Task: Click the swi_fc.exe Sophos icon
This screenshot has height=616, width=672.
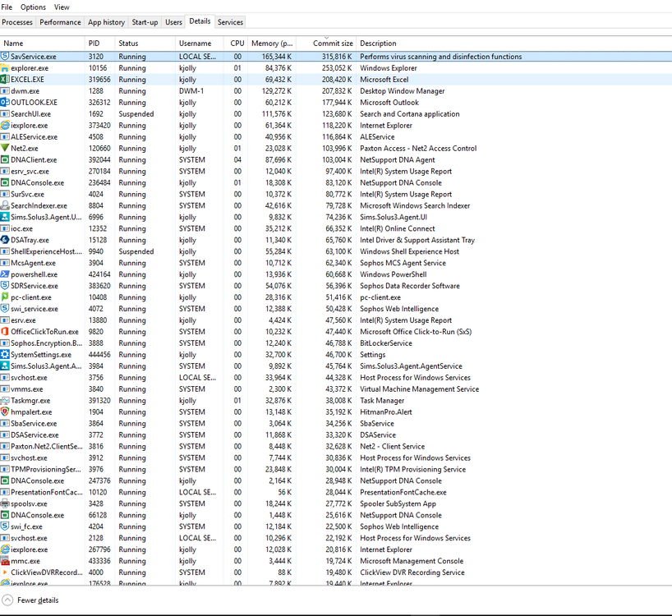Action: [5, 526]
